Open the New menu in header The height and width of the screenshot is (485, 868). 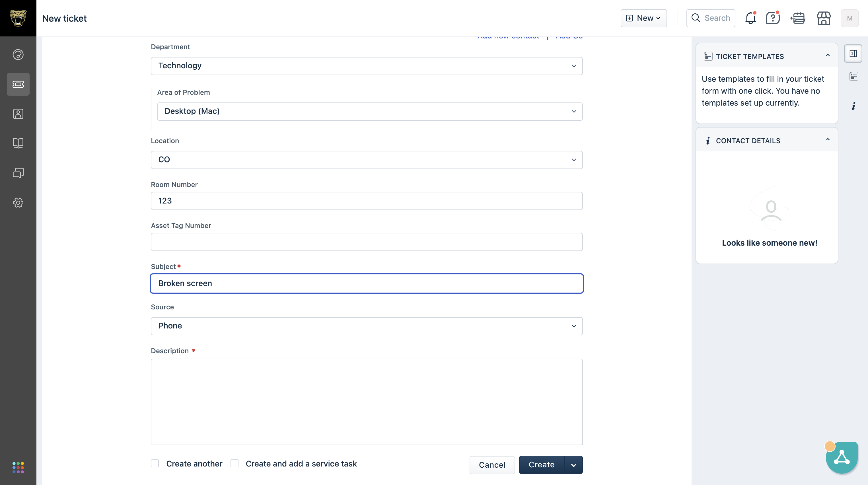[643, 18]
